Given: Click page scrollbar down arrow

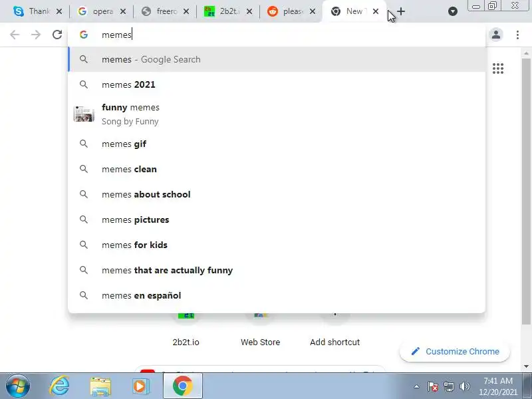Looking at the screenshot, I should pos(526,366).
